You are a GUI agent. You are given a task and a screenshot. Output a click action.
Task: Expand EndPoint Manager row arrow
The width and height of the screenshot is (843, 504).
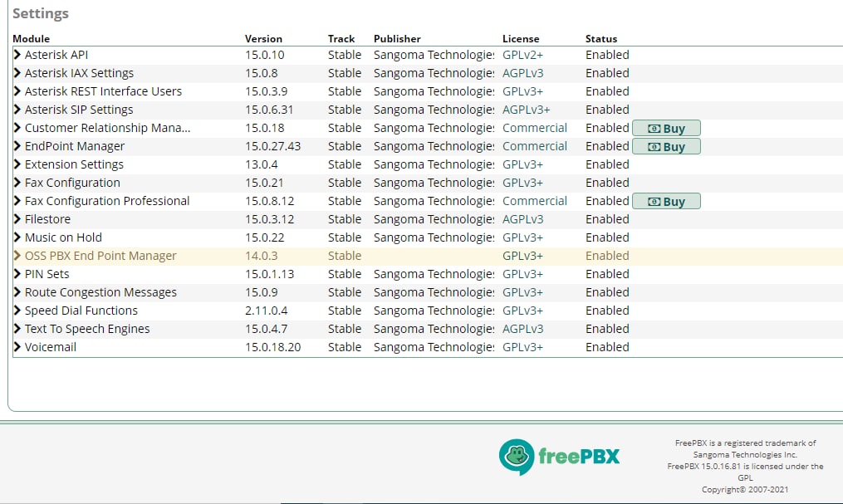(x=17, y=146)
